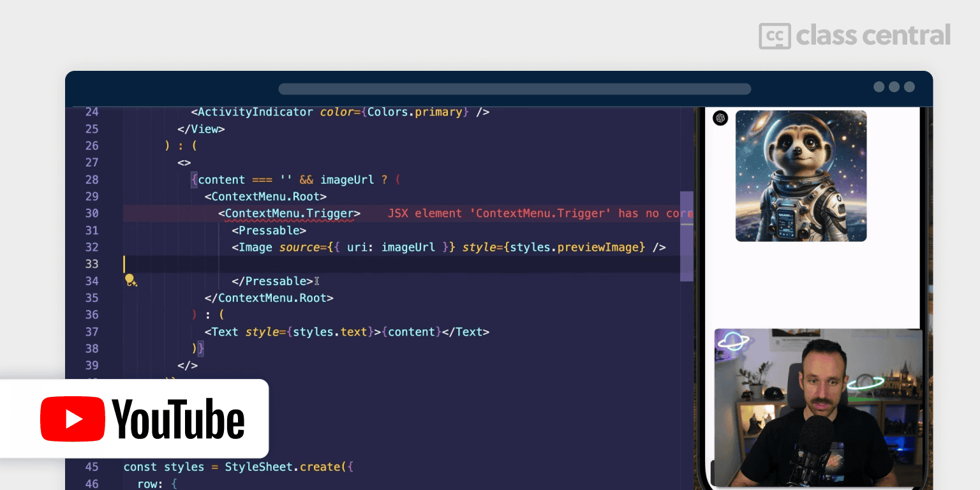Click the 'row: {' line 46
This screenshot has height=490, width=980.
157,484
